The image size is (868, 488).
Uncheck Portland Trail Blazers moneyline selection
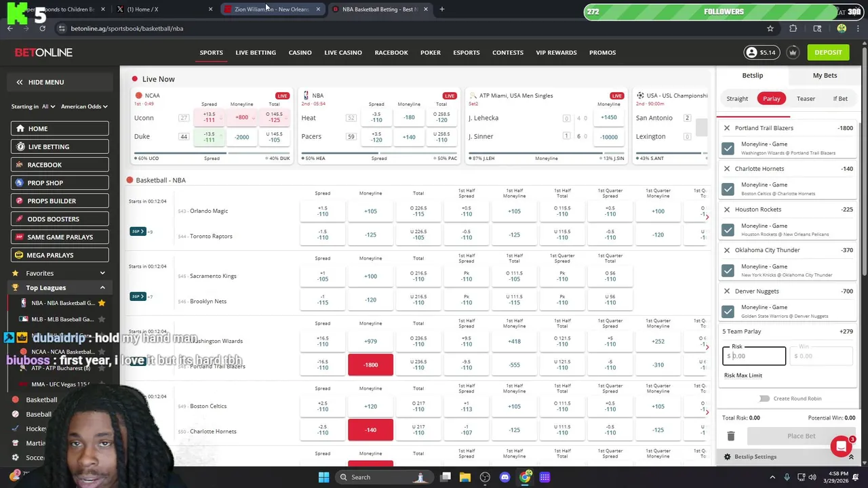click(x=728, y=148)
